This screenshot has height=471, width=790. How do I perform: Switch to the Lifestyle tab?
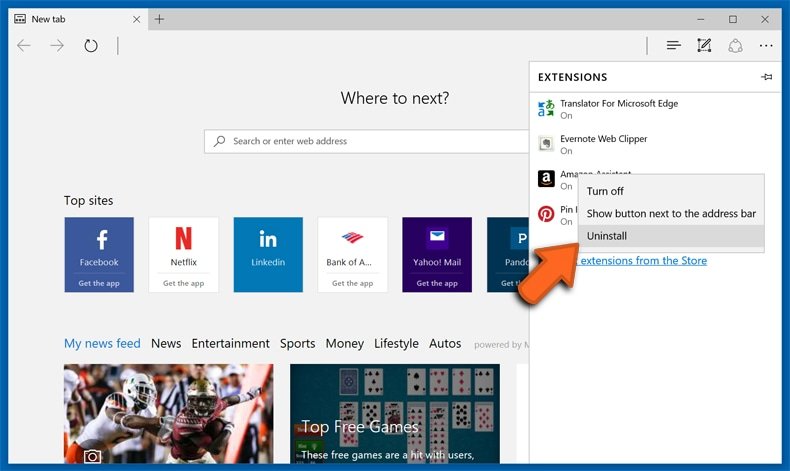pos(397,344)
